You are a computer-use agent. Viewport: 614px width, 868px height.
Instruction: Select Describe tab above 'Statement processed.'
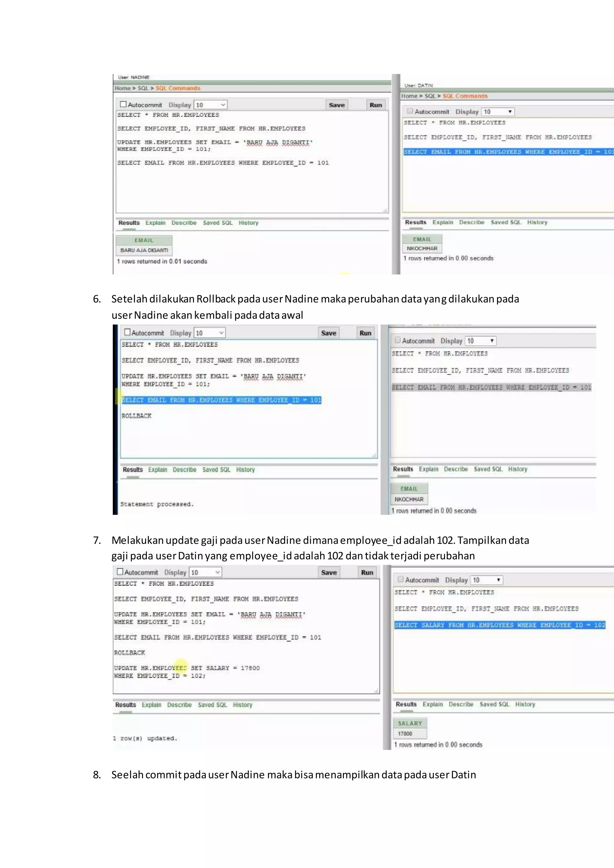(x=184, y=470)
